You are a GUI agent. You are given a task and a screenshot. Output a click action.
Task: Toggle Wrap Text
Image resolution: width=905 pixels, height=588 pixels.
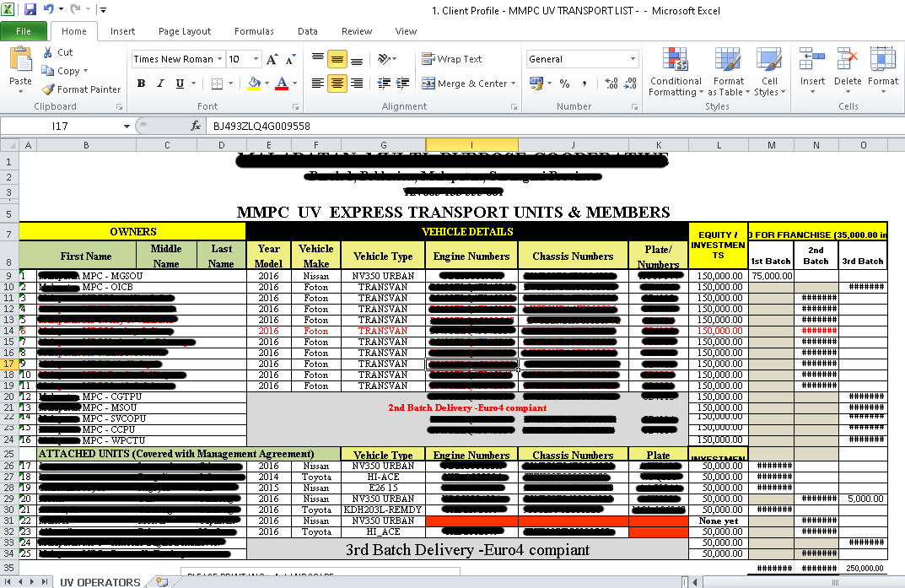[451, 59]
